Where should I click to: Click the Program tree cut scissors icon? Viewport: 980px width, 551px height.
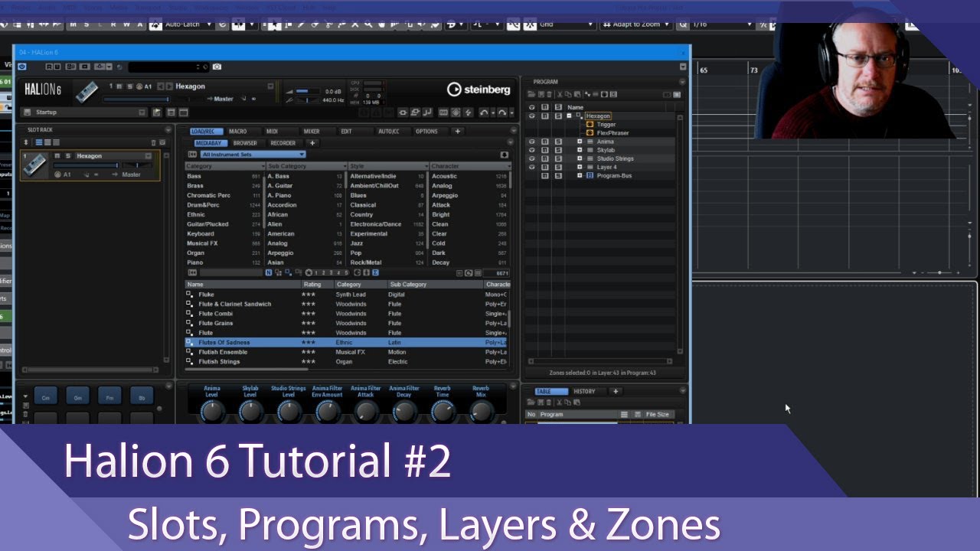(560, 94)
